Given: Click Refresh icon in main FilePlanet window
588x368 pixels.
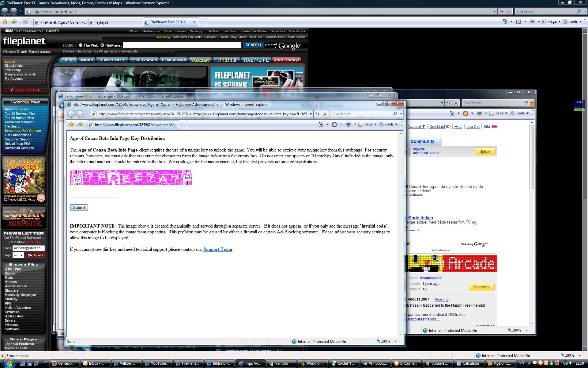Looking at the screenshot, I should point(501,11).
